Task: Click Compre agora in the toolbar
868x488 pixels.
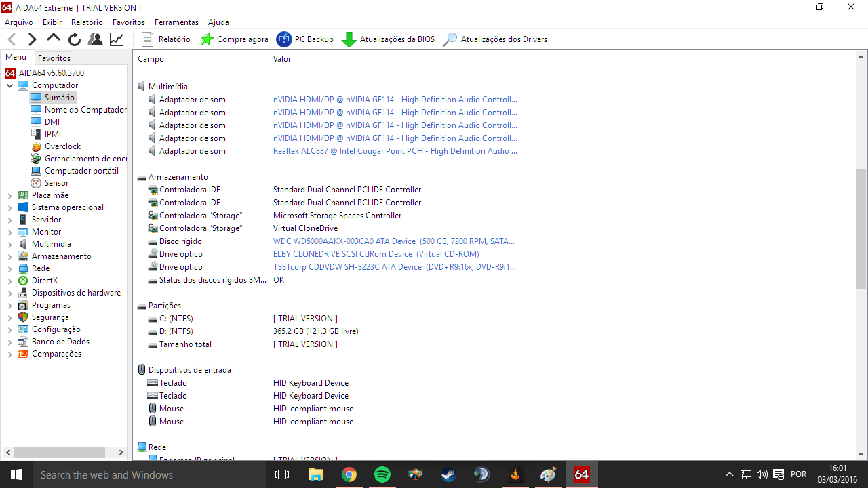Action: tap(235, 39)
